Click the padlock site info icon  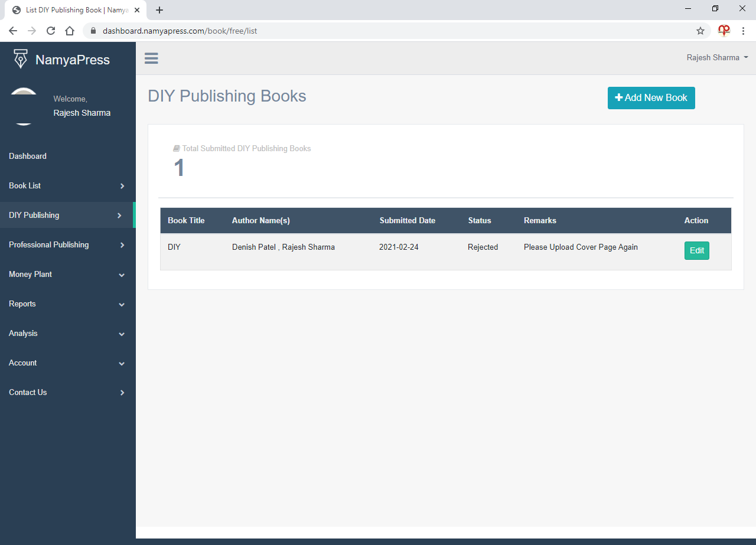[x=93, y=31]
